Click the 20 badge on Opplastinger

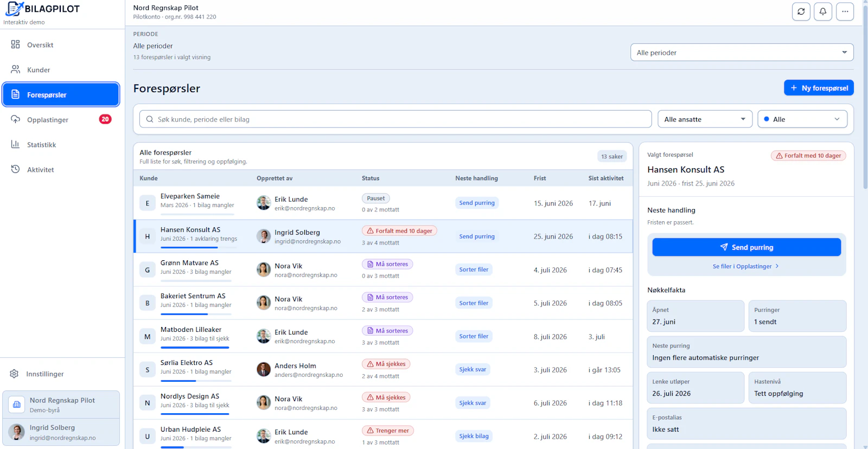tap(105, 119)
